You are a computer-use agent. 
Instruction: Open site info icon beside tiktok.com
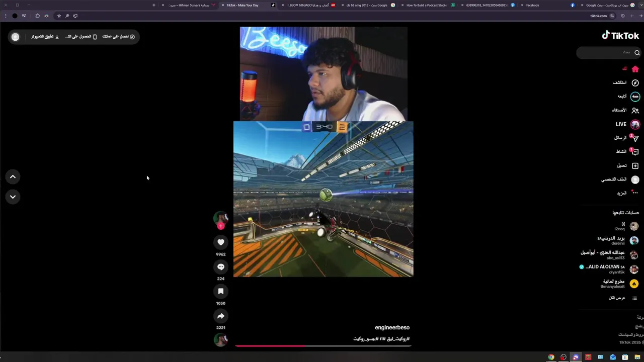point(612,16)
